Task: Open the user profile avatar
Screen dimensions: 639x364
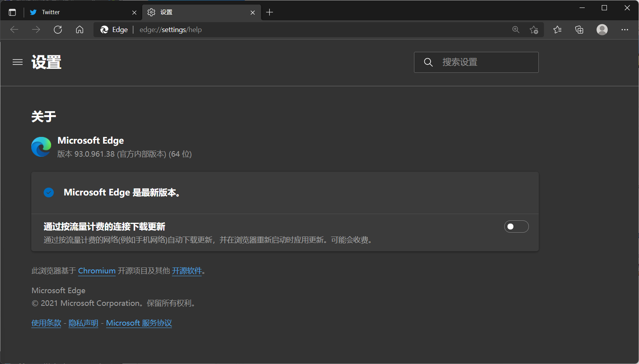Action: tap(602, 30)
